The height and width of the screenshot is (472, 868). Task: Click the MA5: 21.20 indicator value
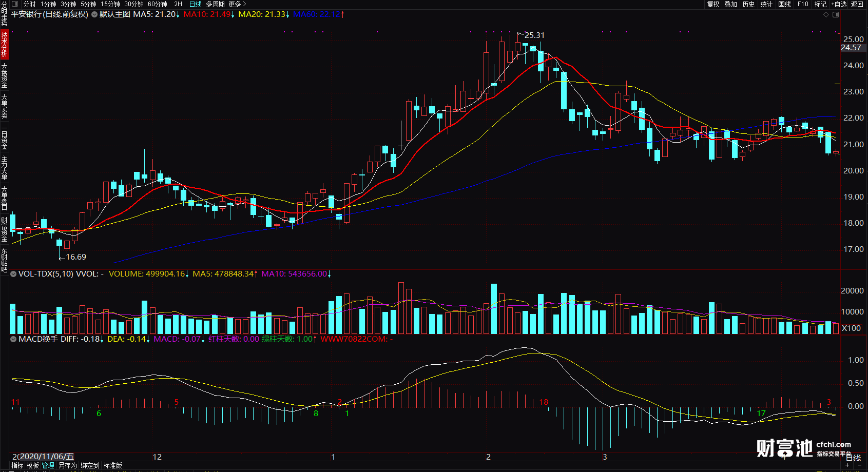click(156, 14)
